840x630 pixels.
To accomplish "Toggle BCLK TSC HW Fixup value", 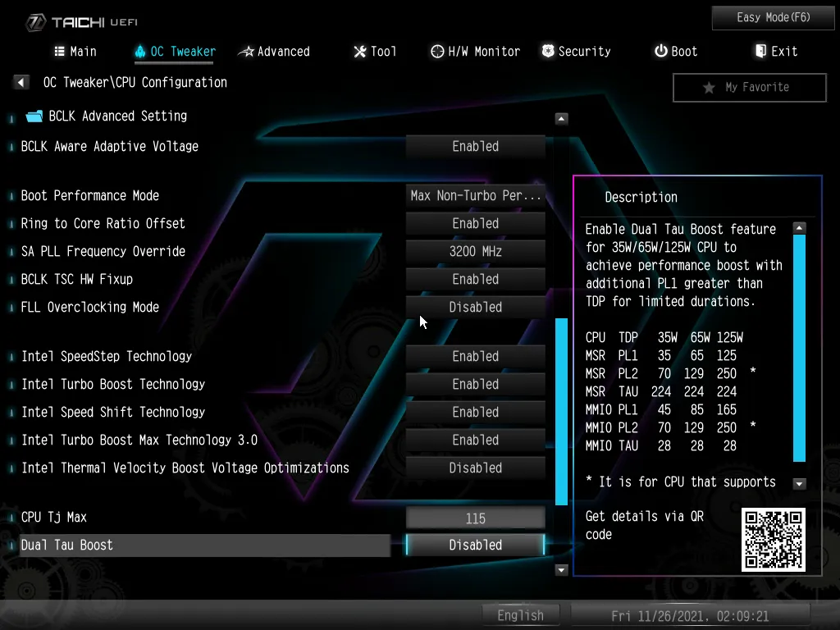I will pyautogui.click(x=476, y=279).
